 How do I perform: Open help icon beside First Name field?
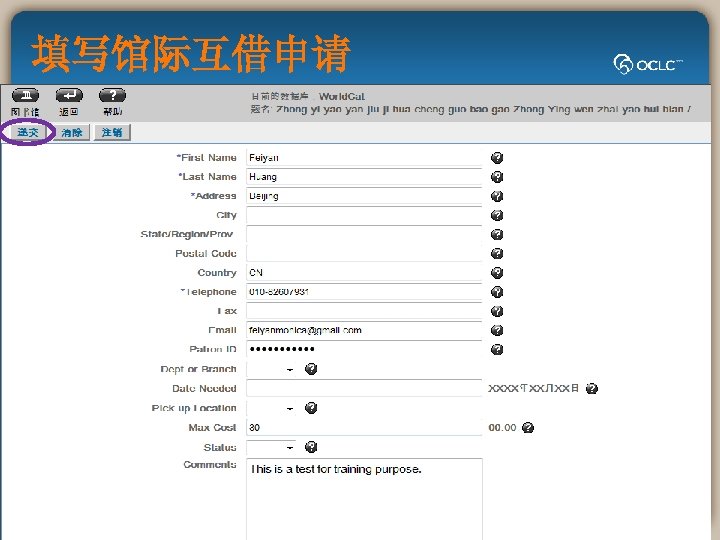point(497,158)
